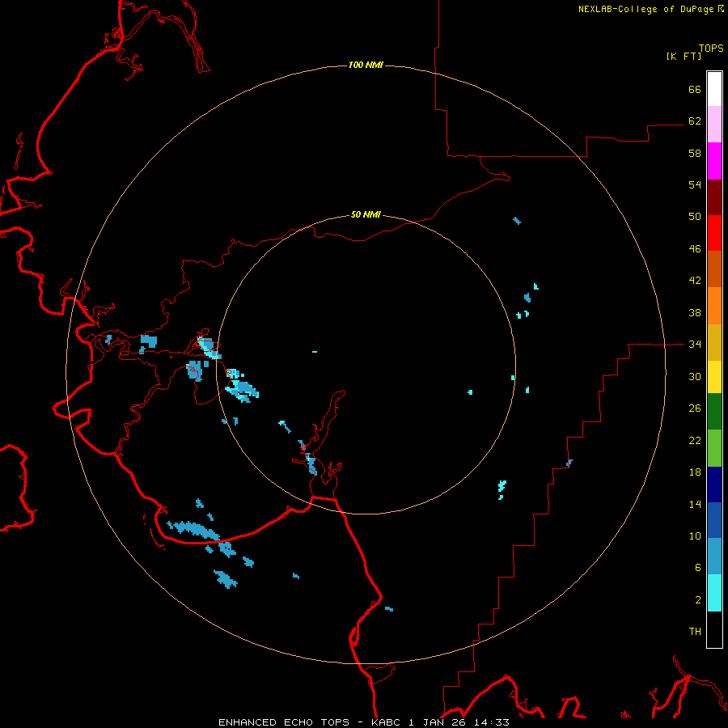Click the 38 legend value

click(695, 313)
